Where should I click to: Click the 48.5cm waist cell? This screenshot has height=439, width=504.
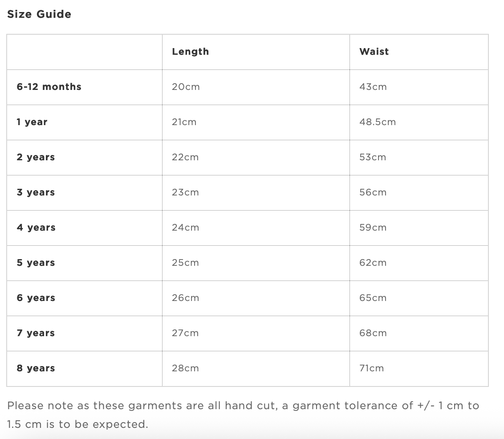tap(378, 122)
